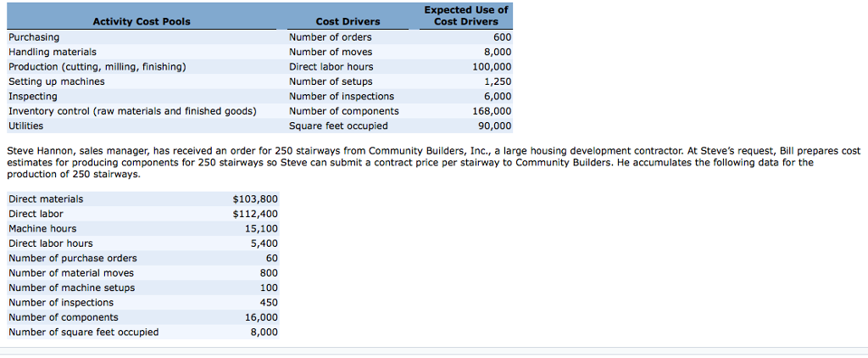This screenshot has width=868, height=358.
Task: Click the 'Handling materials' row label
Action: tap(52, 52)
